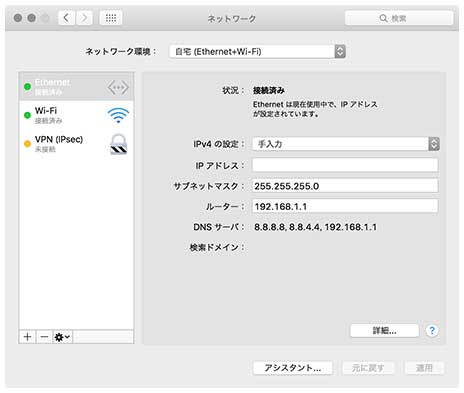Select VPN (IPsec) service in sidebar
The width and height of the screenshot is (464, 393).
coord(76,144)
